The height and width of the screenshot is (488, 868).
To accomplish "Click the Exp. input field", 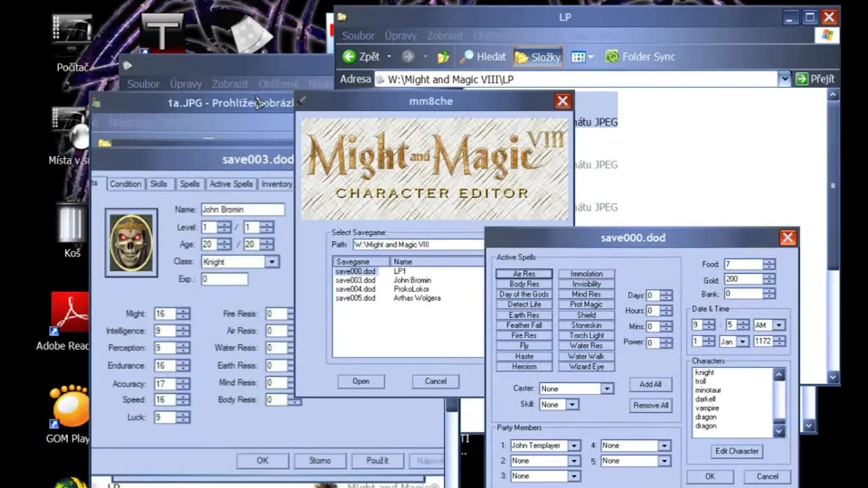I will point(224,279).
